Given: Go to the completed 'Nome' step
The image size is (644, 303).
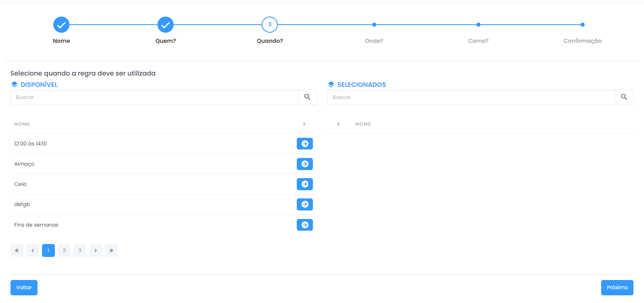Looking at the screenshot, I should click(x=61, y=25).
